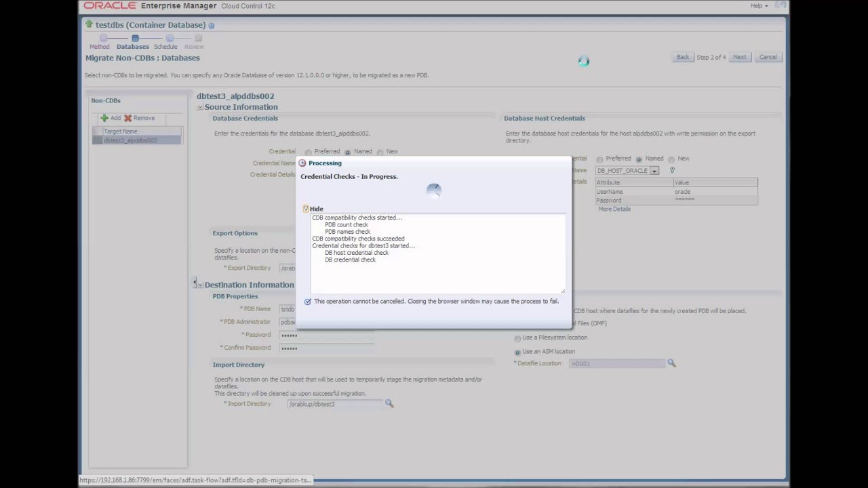
Task: Open the Datafile Location search magnifier
Action: (671, 363)
